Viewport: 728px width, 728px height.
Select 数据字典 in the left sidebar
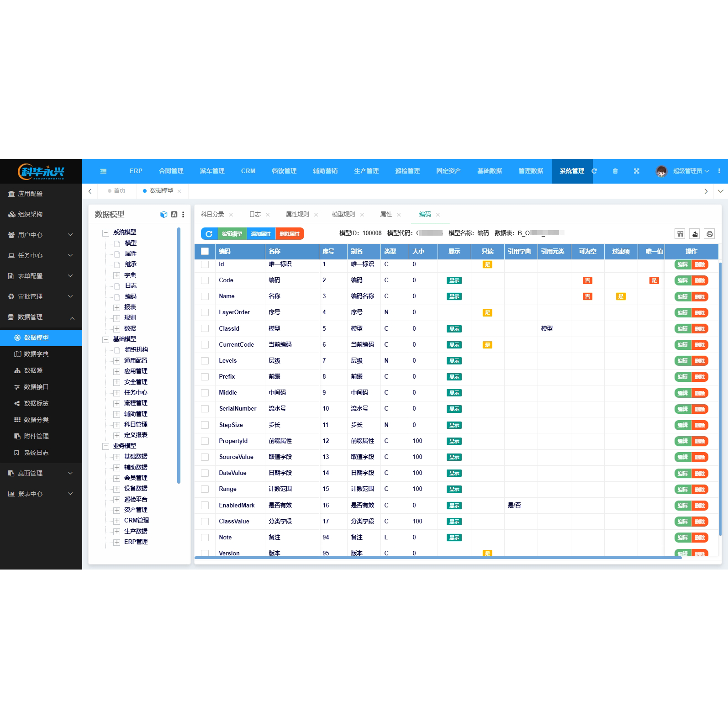coord(36,354)
